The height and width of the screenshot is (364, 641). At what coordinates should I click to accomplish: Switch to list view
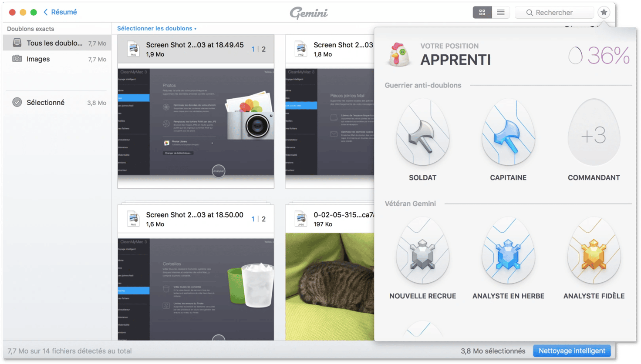tap(501, 13)
